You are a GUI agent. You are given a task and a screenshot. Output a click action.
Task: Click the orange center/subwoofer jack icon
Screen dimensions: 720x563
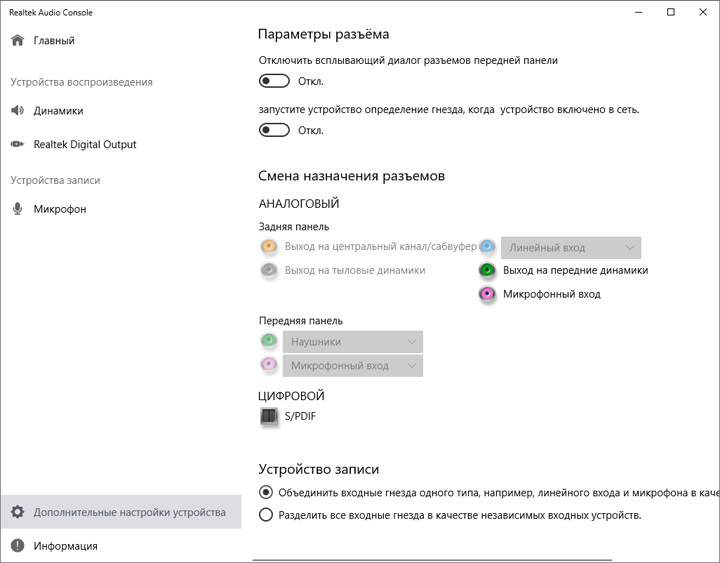(268, 246)
